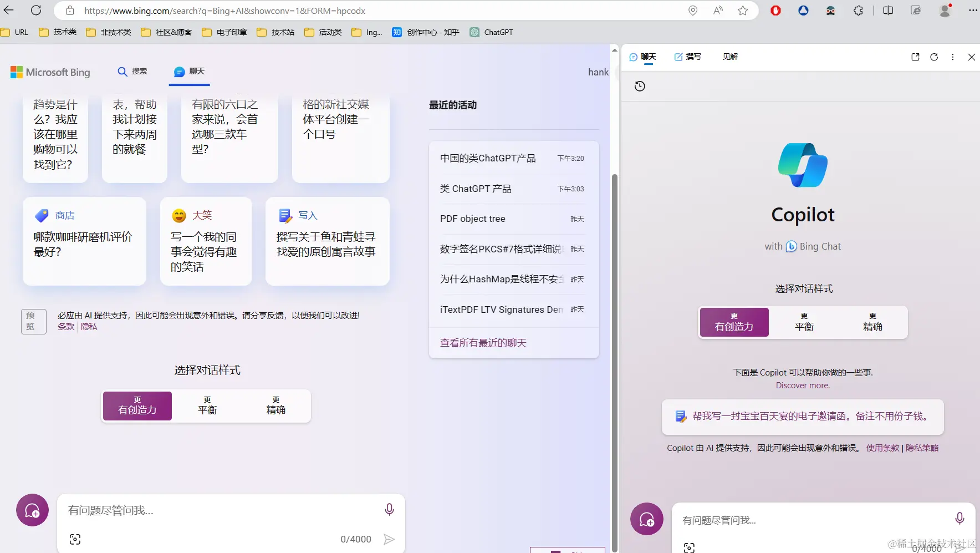Close the Copilot sidebar panel
This screenshot has width=980, height=553.
pos(972,57)
